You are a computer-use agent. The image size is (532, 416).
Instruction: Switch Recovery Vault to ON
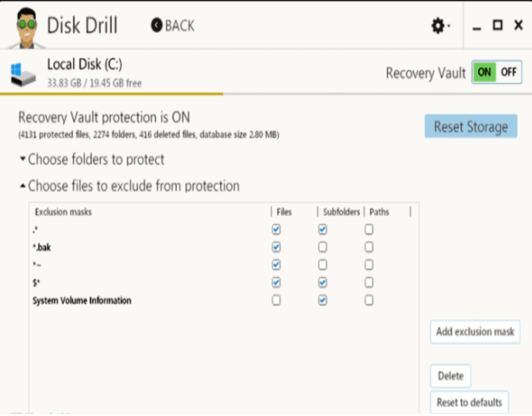485,72
